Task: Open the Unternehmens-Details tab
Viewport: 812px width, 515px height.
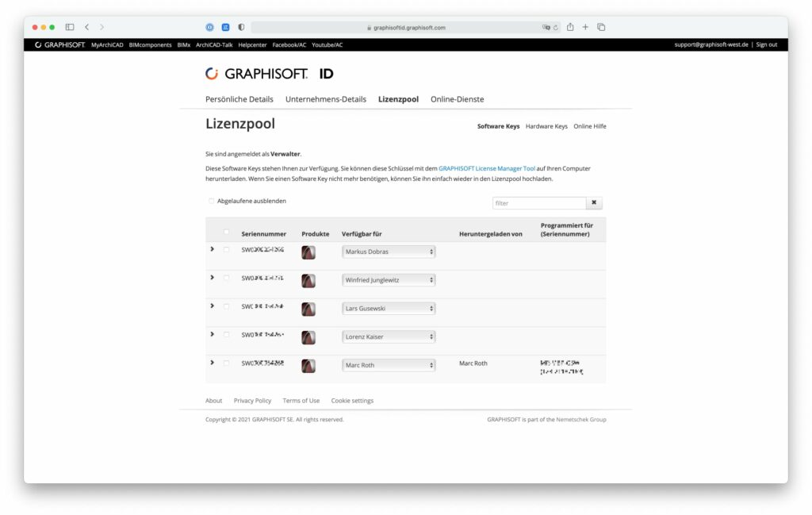Action: tap(326, 99)
